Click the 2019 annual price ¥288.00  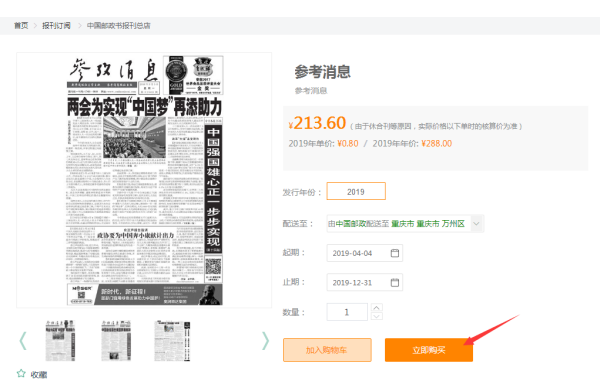point(437,144)
